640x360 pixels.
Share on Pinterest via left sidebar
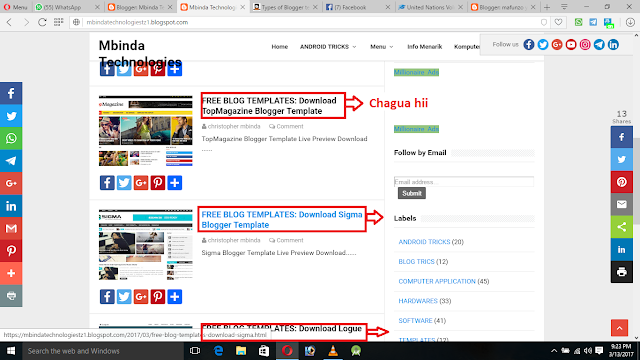(11, 251)
